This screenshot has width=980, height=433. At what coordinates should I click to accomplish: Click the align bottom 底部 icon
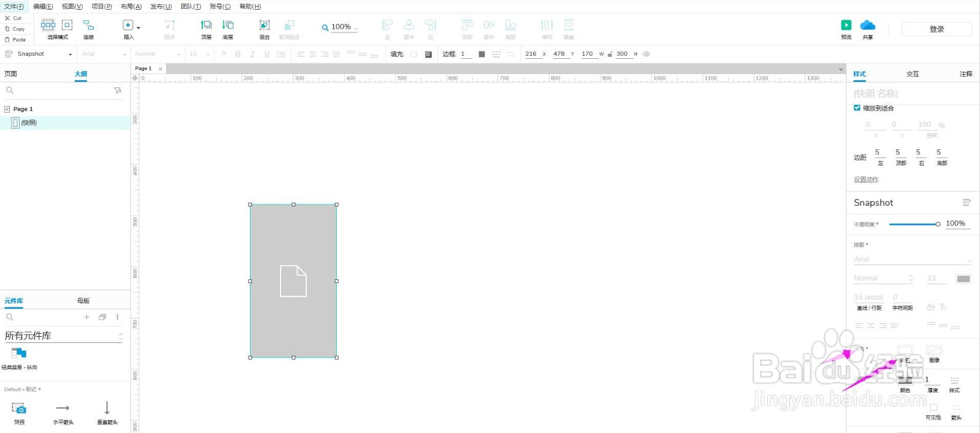click(x=510, y=25)
